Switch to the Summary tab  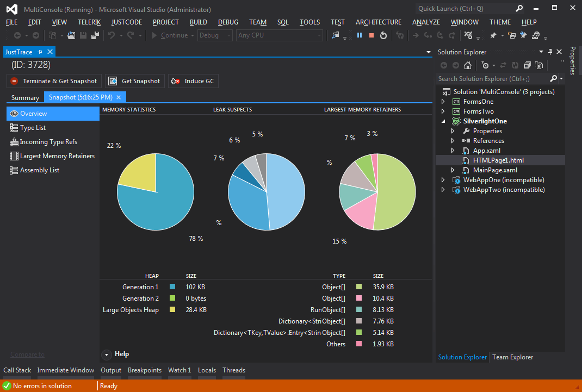click(x=25, y=97)
